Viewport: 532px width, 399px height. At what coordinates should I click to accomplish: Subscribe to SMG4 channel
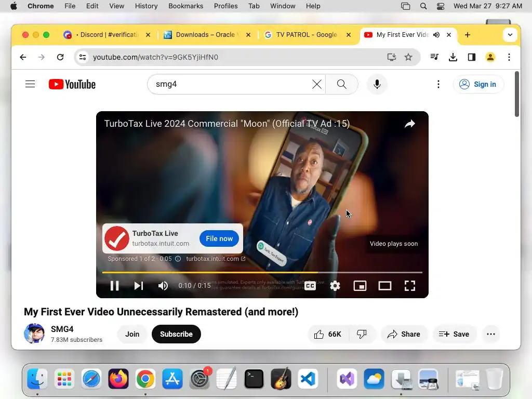[177, 334]
